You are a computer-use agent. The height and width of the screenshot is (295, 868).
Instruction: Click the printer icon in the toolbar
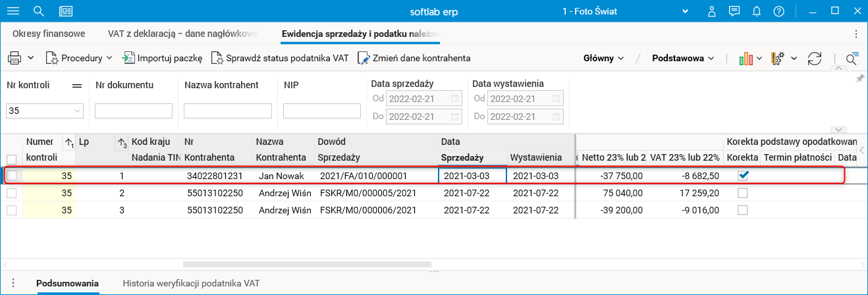coord(14,58)
